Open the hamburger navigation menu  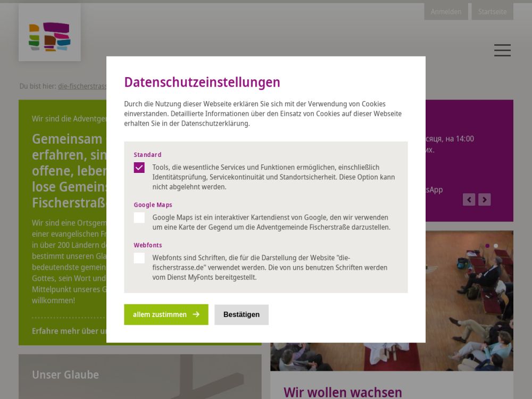pos(502,51)
